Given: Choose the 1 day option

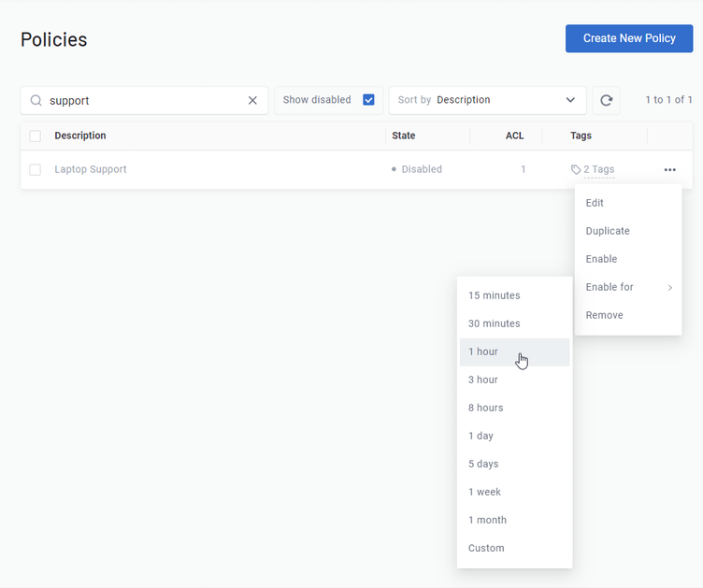Looking at the screenshot, I should coord(515,436).
